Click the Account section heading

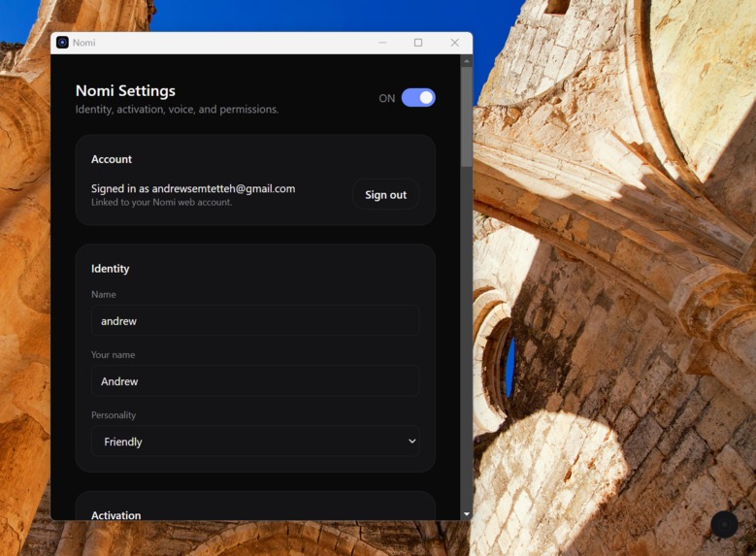click(112, 159)
